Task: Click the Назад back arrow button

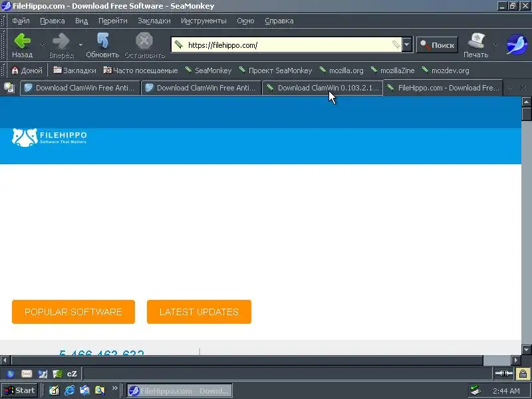Action: coord(23,45)
